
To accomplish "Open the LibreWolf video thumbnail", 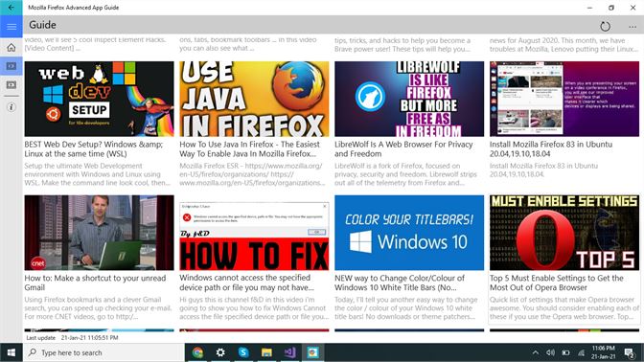I will pyautogui.click(x=409, y=99).
